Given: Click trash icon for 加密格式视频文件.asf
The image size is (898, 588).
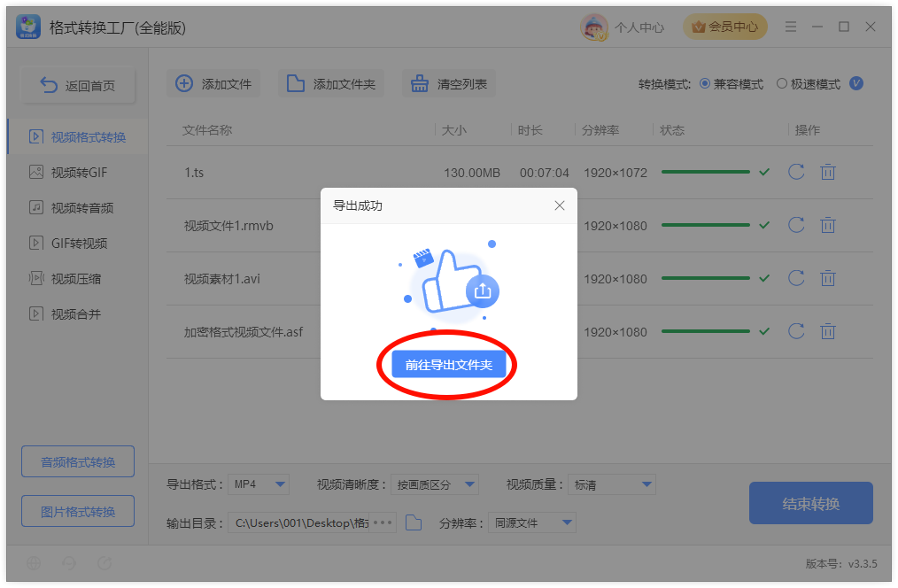Looking at the screenshot, I should click(x=827, y=331).
